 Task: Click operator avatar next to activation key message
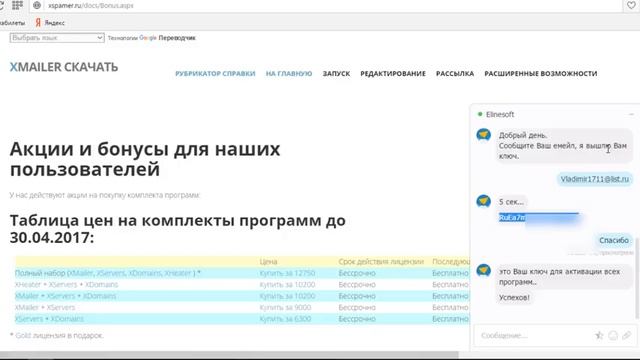click(x=484, y=270)
